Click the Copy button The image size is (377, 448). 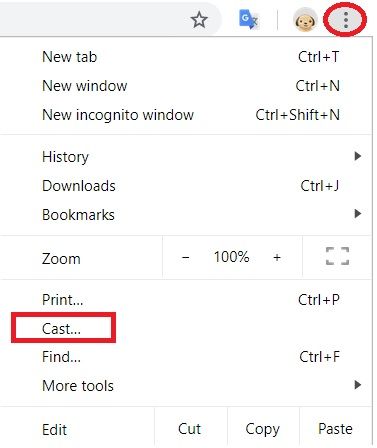[x=263, y=429]
